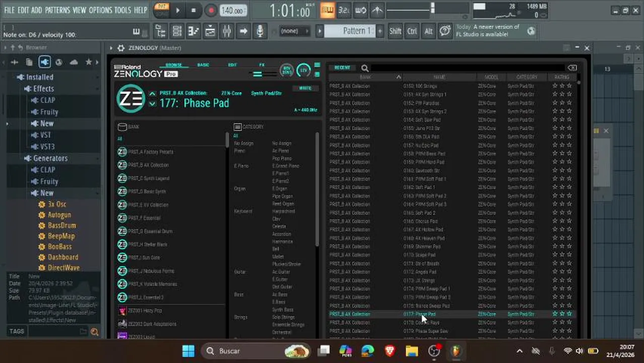Click the REV SEND knob
This screenshot has width=644, height=363.
pos(287,71)
